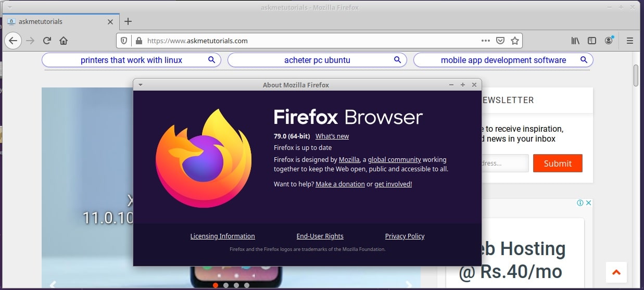Open page actions three-dot menu
Screen dimensions: 644x290
pos(485,40)
